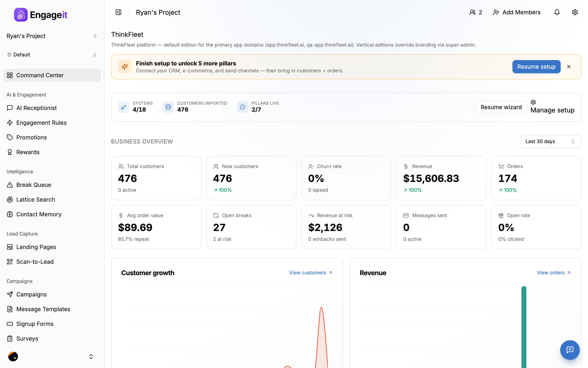Click the $89.69 average order value
The height and width of the screenshot is (368, 588).
click(x=135, y=228)
